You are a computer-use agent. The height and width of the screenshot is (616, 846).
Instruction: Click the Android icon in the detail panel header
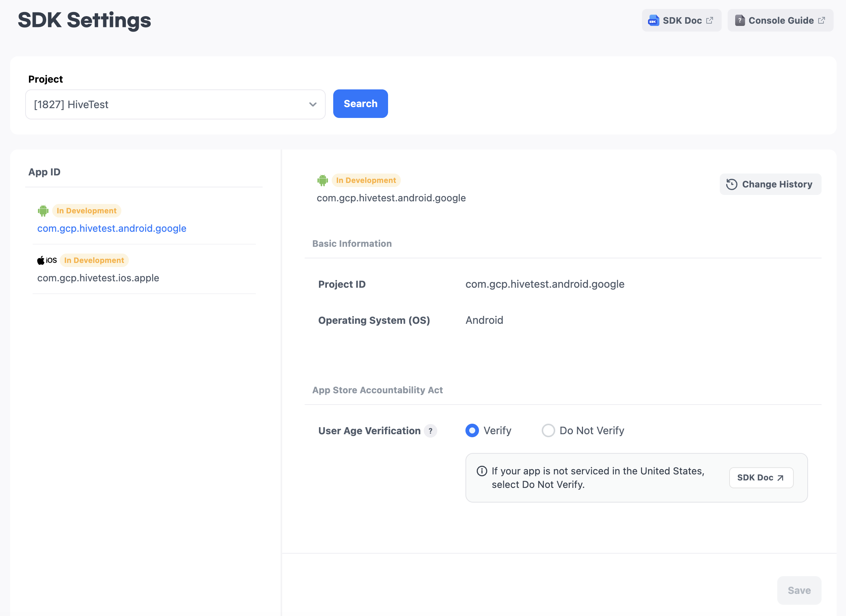tap(322, 181)
